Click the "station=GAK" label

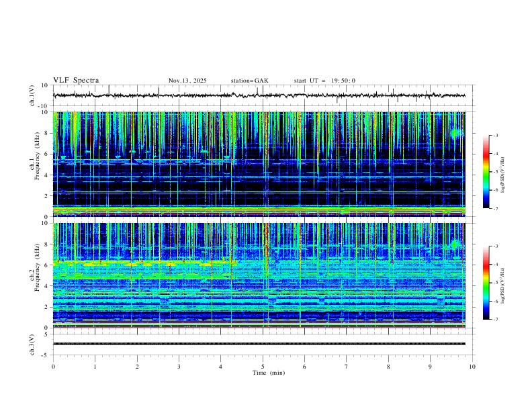pos(250,81)
